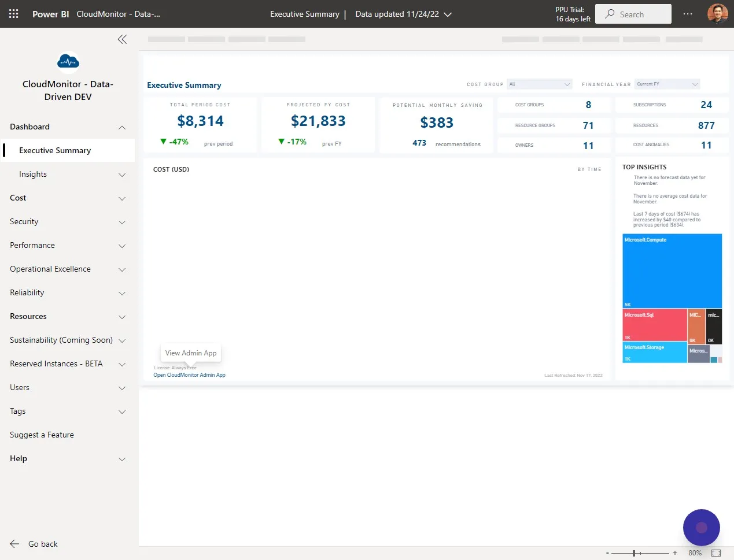Expand Sustainability (Coming Soon) chevron
Screen dimensions: 734x560
point(122,340)
